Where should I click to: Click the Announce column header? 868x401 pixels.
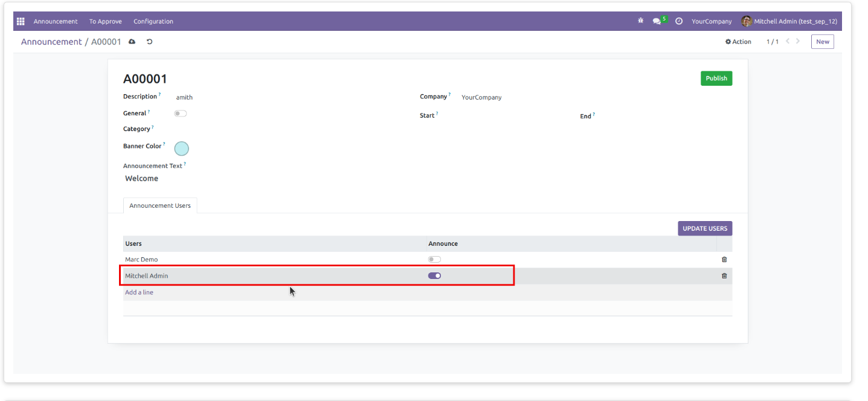(443, 244)
